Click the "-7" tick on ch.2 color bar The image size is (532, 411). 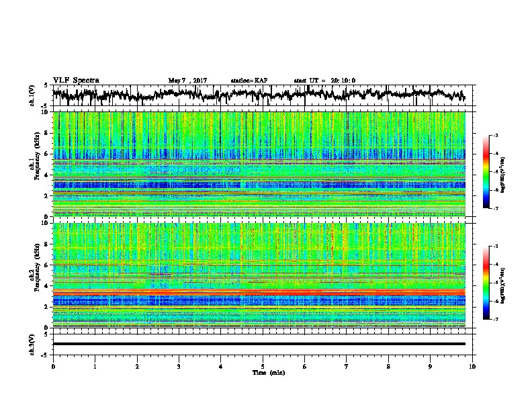pos(495,319)
